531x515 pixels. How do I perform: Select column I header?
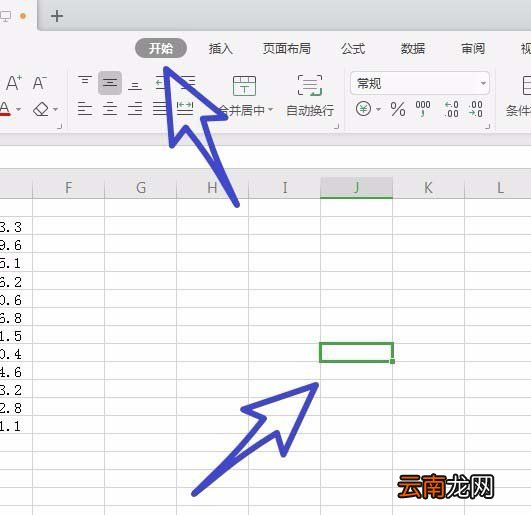click(284, 187)
